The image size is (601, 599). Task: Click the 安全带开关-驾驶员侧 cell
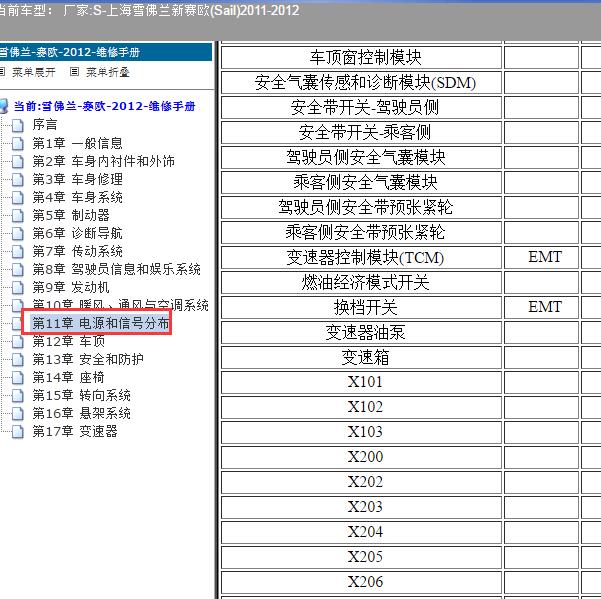pos(361,108)
